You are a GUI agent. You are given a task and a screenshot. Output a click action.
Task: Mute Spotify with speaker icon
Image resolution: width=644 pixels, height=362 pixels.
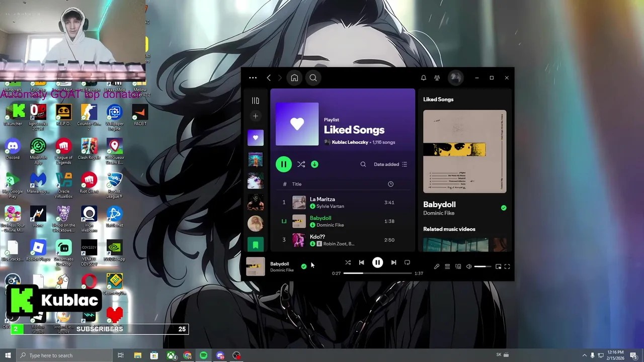tap(469, 266)
